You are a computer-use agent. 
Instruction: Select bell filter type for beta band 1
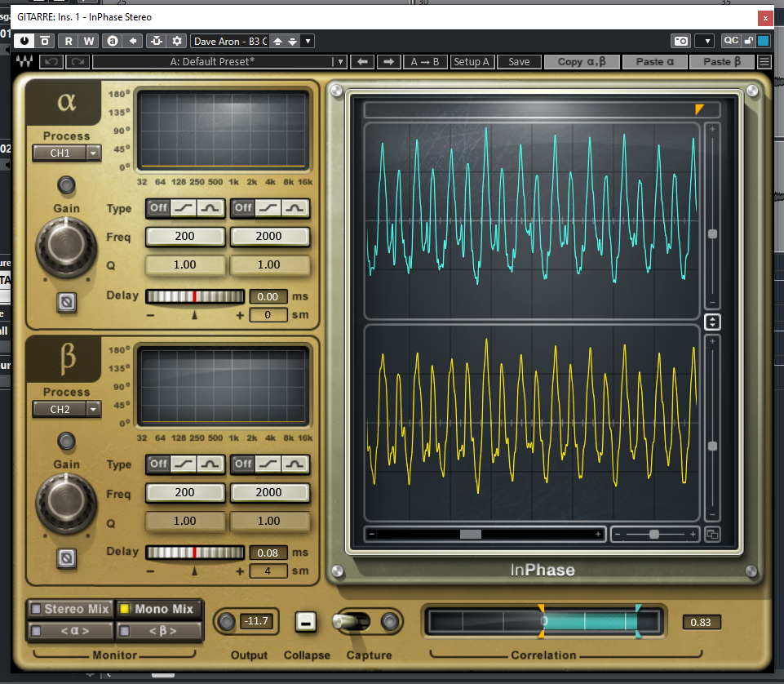(210, 464)
